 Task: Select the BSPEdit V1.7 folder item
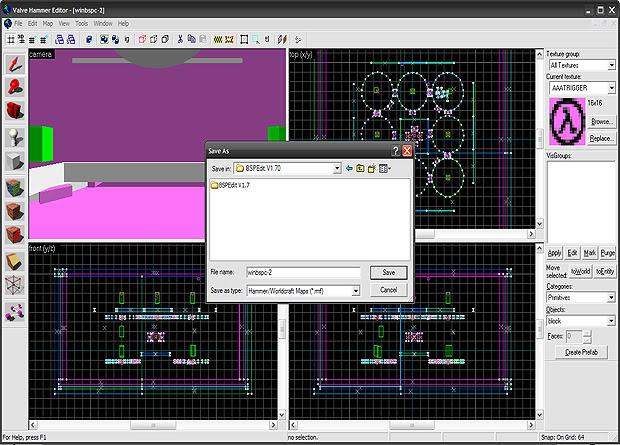[x=231, y=185]
